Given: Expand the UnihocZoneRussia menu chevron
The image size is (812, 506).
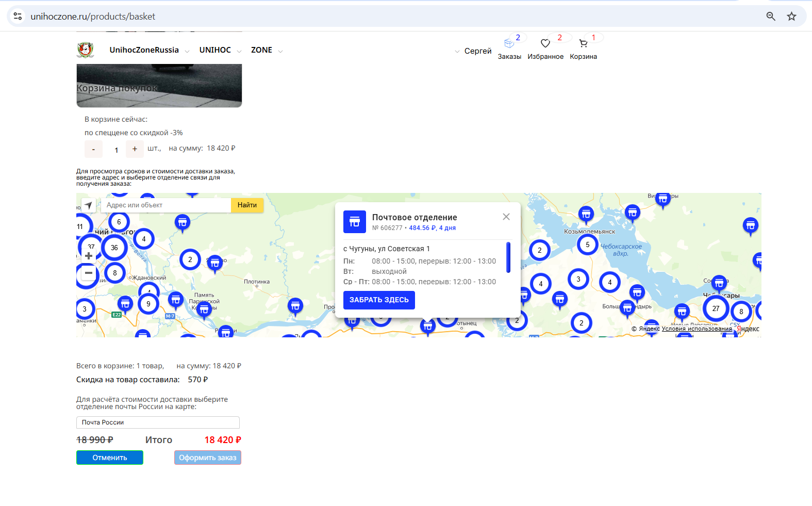Looking at the screenshot, I should click(x=187, y=51).
